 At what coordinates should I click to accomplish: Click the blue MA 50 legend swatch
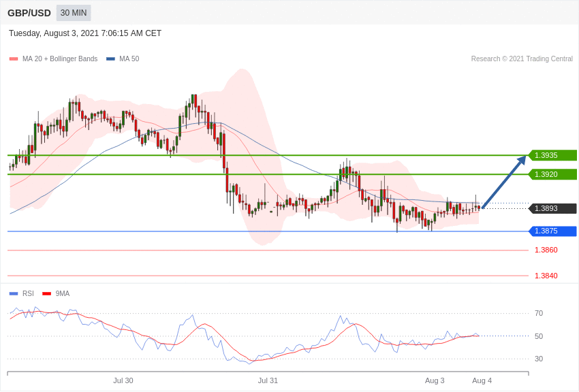pyautogui.click(x=110, y=59)
